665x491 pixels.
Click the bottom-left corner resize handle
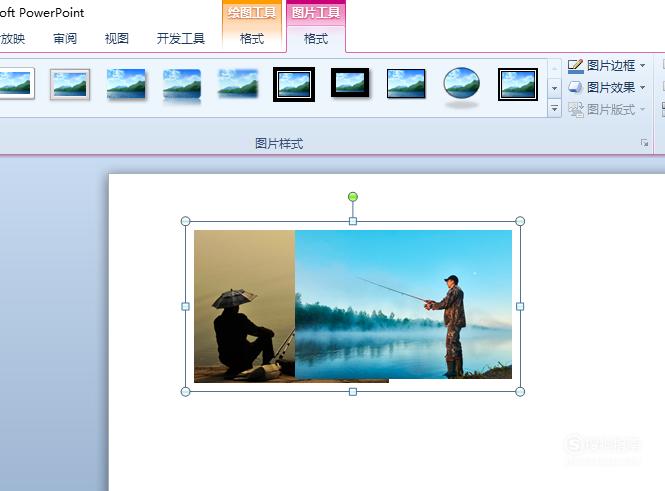click(x=185, y=391)
